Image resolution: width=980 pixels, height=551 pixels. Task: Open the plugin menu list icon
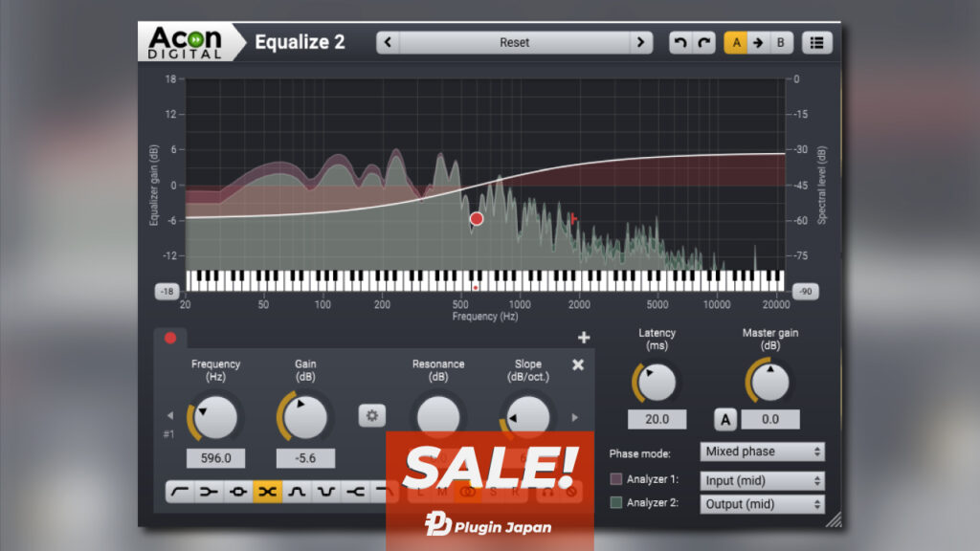click(817, 42)
